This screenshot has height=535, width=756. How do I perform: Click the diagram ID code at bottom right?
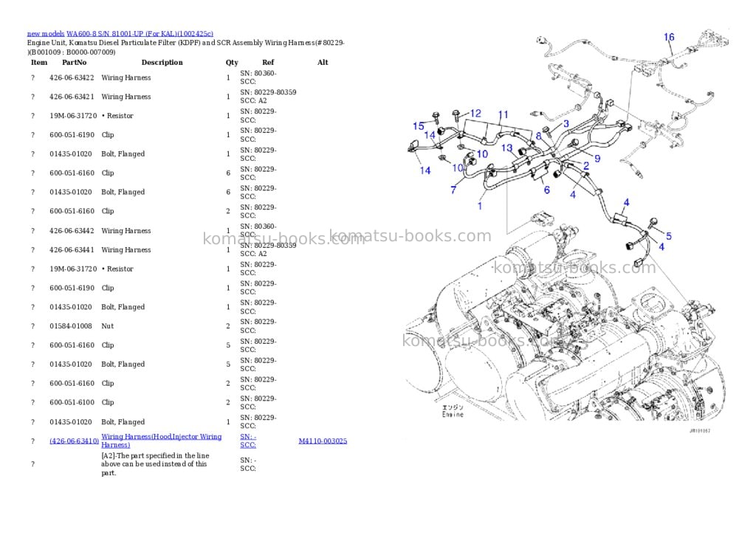click(700, 431)
